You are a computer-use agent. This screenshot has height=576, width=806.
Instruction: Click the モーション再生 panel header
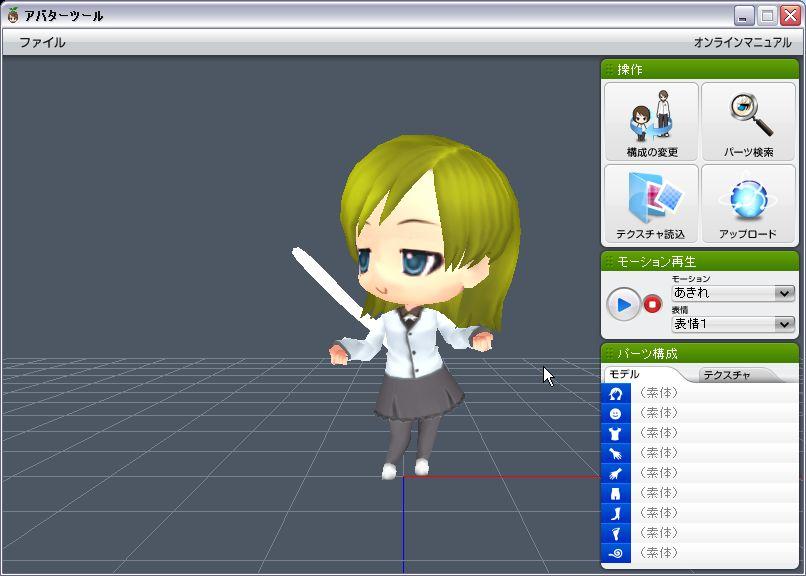700,262
